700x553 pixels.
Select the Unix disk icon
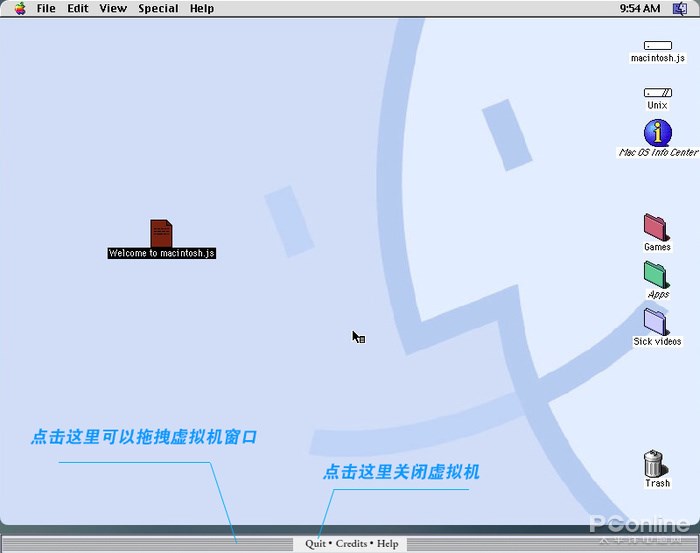(x=658, y=92)
